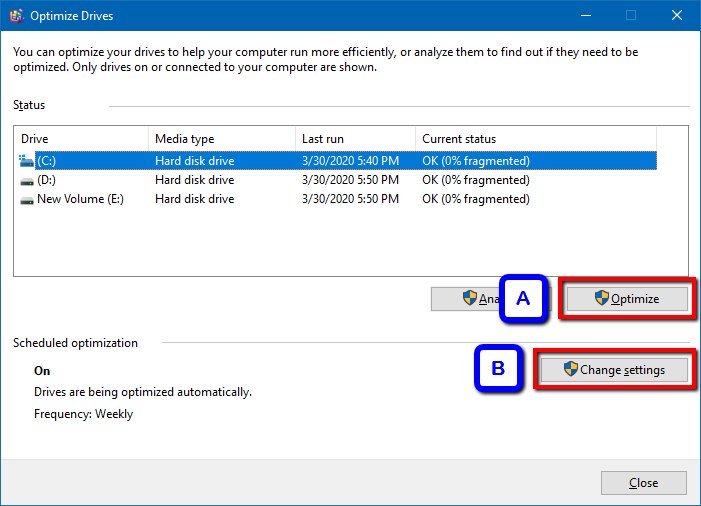The height and width of the screenshot is (506, 701).
Task: Sort list by Media type column header
Action: pyautogui.click(x=220, y=139)
